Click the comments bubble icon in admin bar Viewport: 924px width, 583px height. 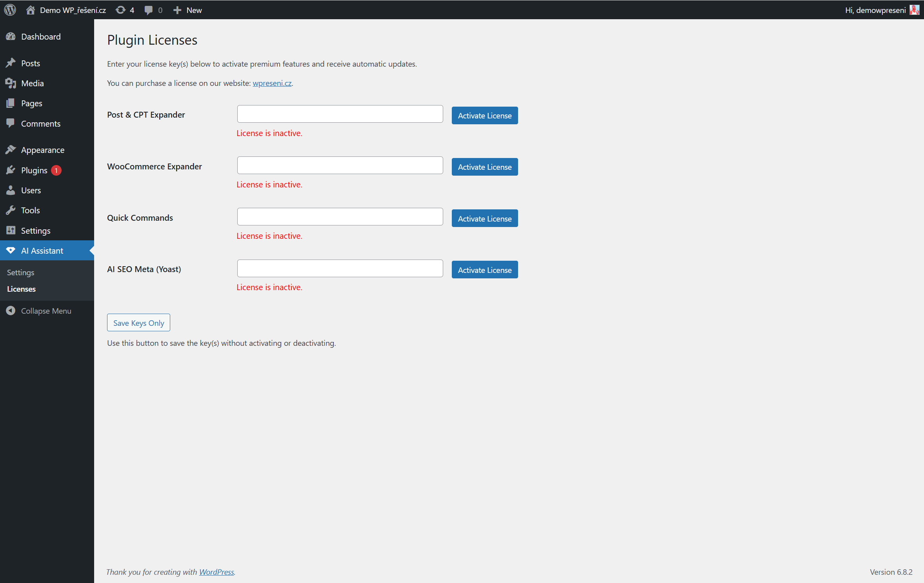tap(149, 10)
